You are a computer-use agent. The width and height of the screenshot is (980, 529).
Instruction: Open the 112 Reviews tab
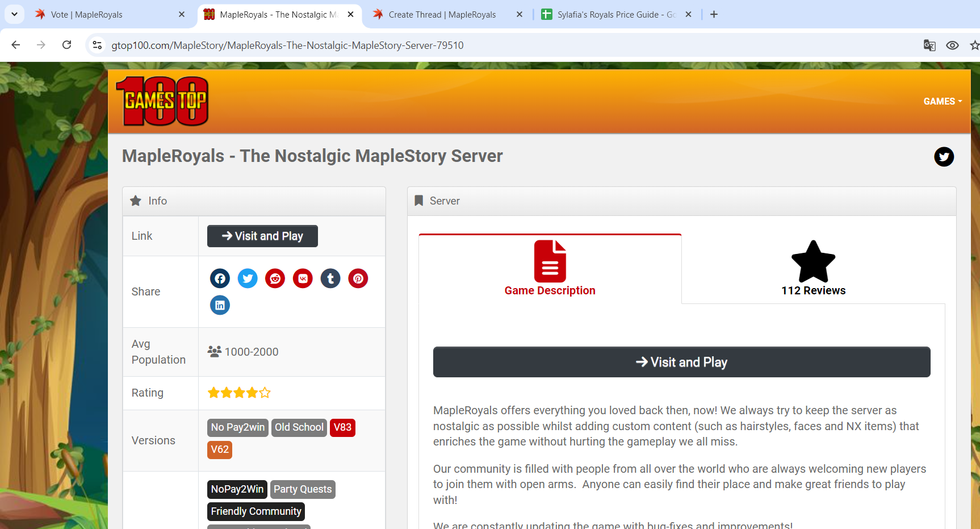point(813,268)
